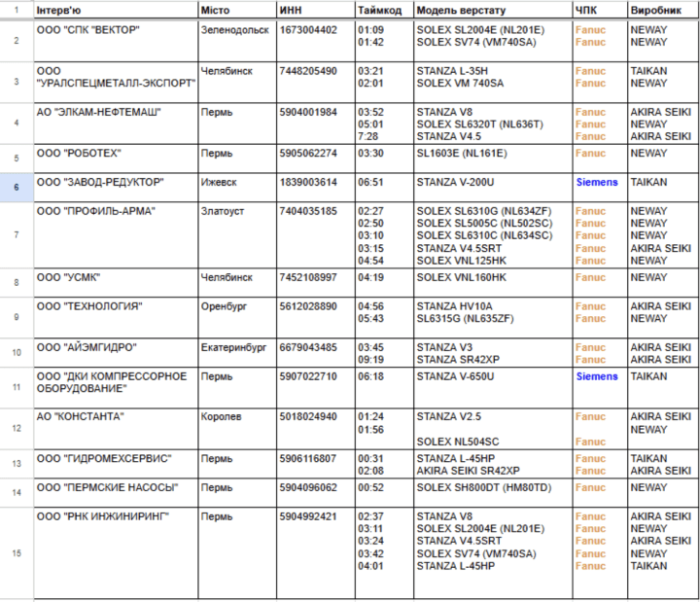Click model cell STANZA V-200U
Image resolution: width=700 pixels, height=602 pixels.
tap(493, 187)
